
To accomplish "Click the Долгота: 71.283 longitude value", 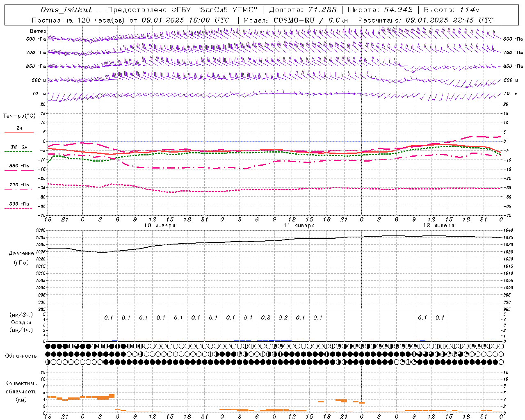I will [x=303, y=10].
